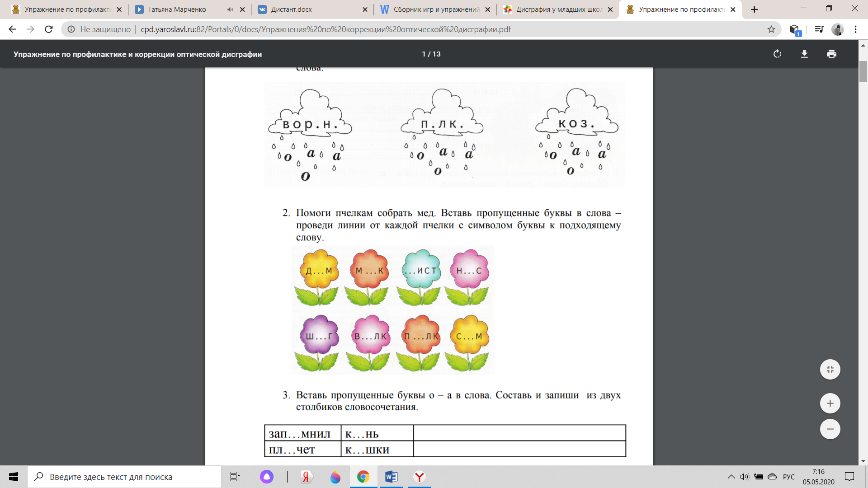This screenshot has width=868, height=488.
Task: Rotate the PDF document clockwise
Action: click(x=777, y=54)
